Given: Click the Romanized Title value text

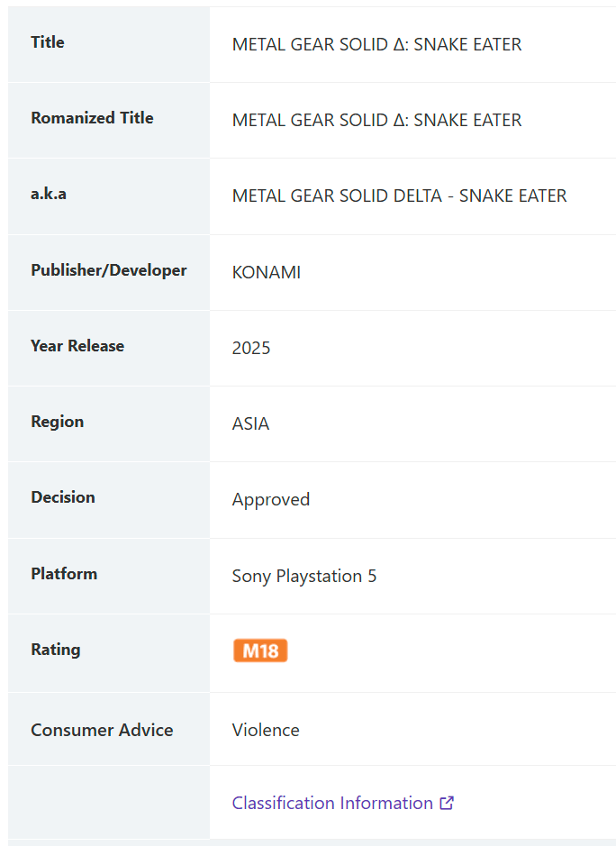Looking at the screenshot, I should [x=376, y=120].
